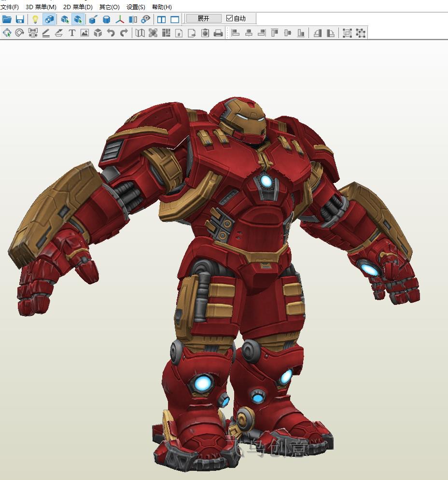Image resolution: width=448 pixels, height=480 pixels.
Task: Open the 文件(F) menu
Action: (x=10, y=7)
